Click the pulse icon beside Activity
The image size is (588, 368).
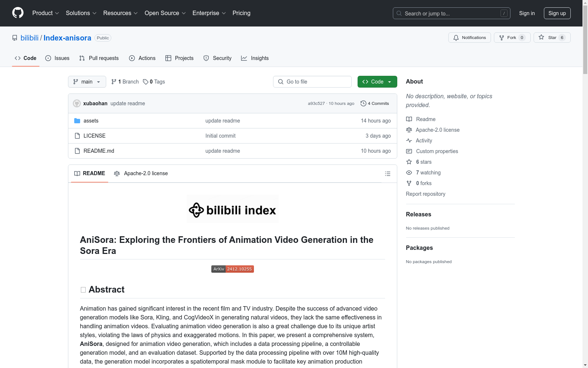point(409,141)
